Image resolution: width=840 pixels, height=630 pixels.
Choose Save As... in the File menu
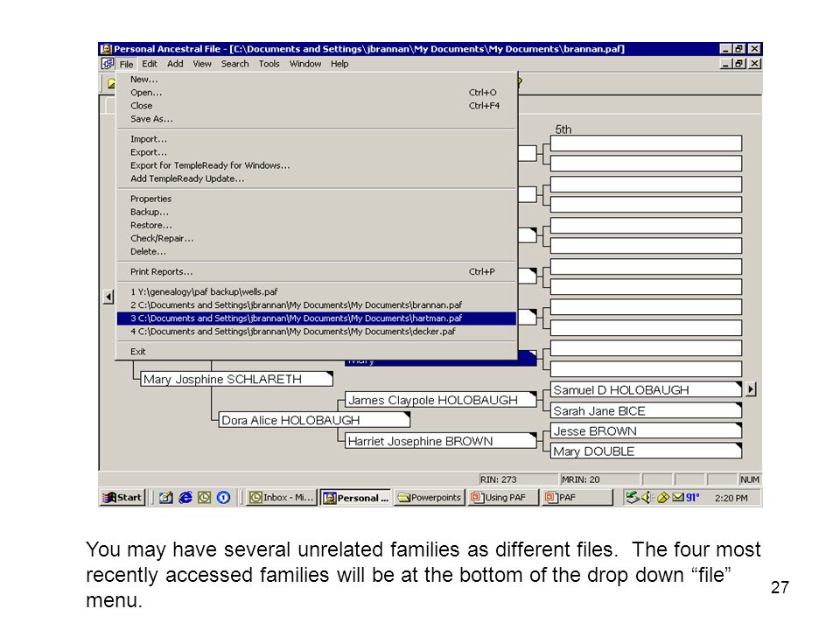tap(317, 119)
